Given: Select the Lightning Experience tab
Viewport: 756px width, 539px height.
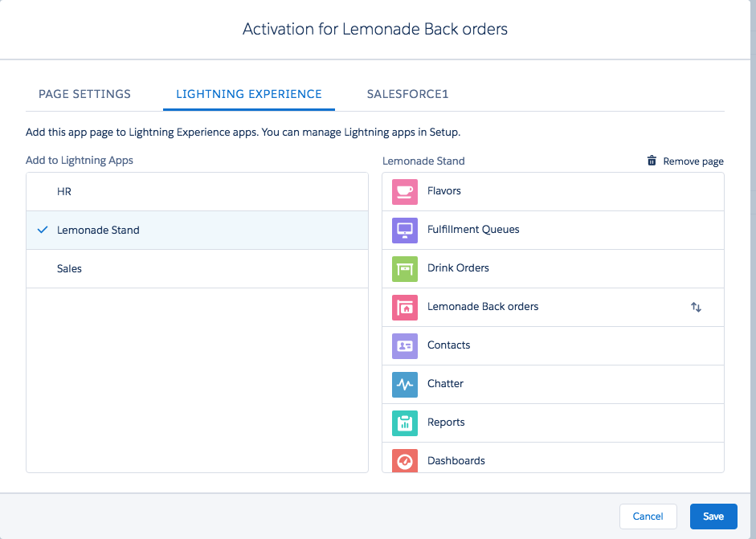Looking at the screenshot, I should (249, 94).
